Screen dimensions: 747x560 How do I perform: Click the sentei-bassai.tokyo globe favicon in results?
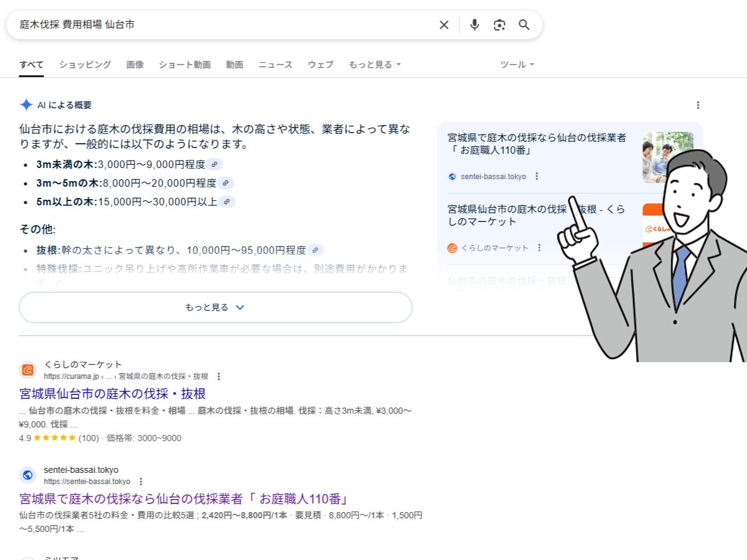pyautogui.click(x=27, y=475)
